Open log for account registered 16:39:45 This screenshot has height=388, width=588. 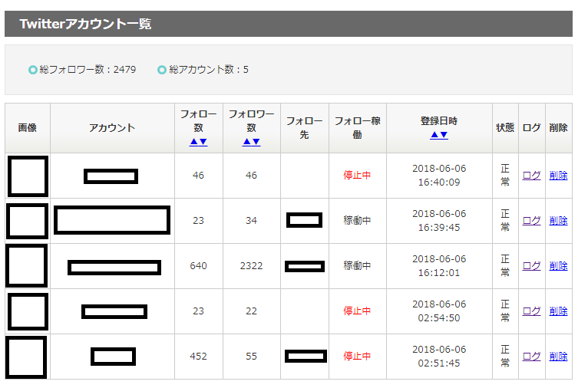531,221
